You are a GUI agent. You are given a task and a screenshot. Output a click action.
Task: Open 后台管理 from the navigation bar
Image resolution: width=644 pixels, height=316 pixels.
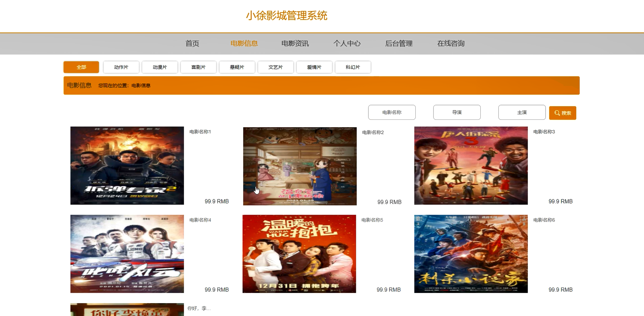click(x=399, y=43)
